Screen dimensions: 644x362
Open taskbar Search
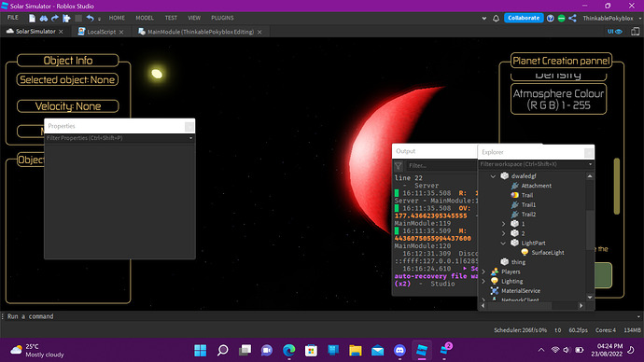click(x=223, y=350)
